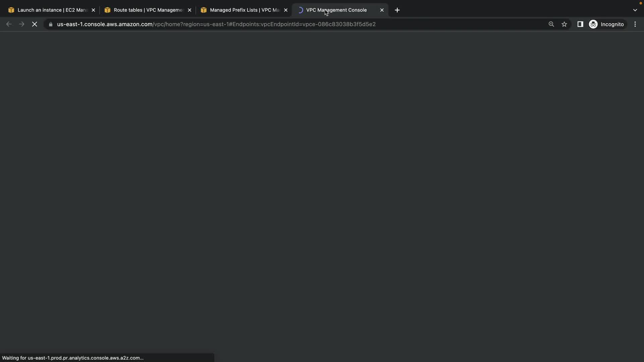Close the VPC Management Console tab
This screenshot has width=644, height=362.
point(382,10)
